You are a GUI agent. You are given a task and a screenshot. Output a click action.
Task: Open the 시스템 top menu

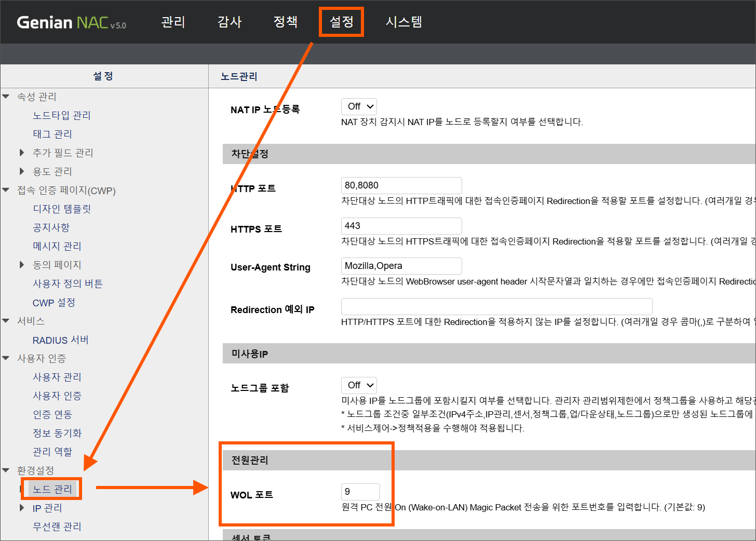pos(403,22)
